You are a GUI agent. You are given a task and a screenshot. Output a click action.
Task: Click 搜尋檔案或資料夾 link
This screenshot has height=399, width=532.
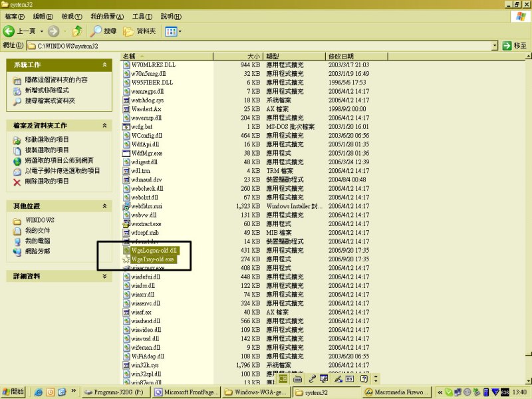[x=50, y=101]
